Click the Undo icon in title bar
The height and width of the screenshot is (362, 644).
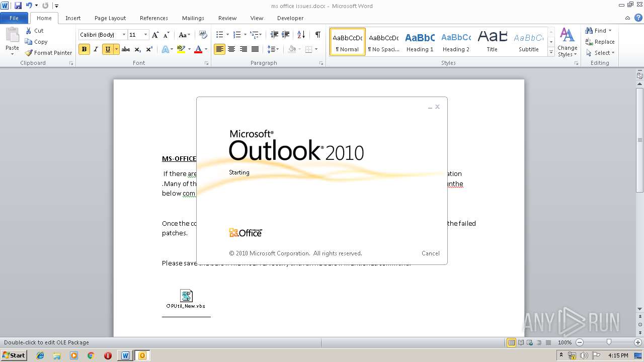click(29, 6)
